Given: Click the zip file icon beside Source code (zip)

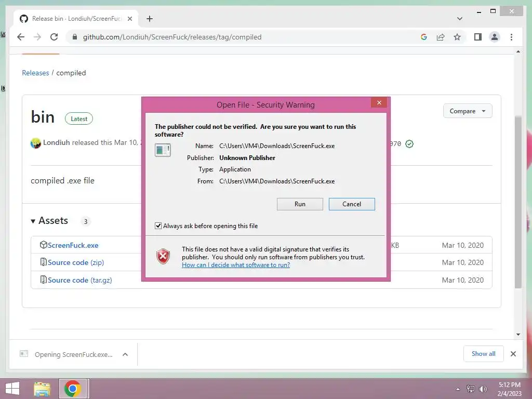Looking at the screenshot, I should click(43, 262).
